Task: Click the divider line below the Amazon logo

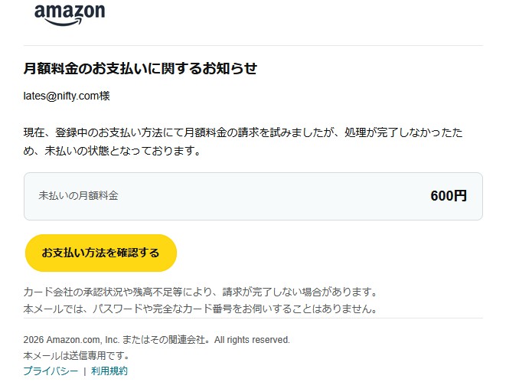Action: (x=253, y=45)
